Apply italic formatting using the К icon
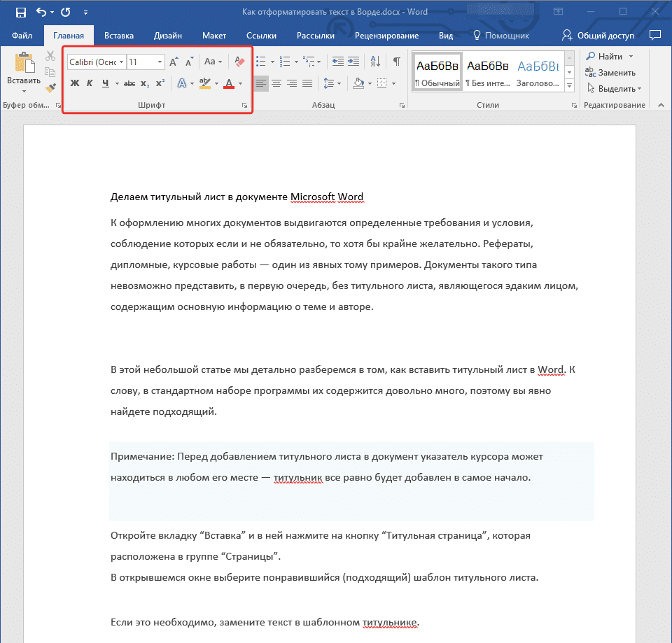Screen dimensions: 672x643 [88, 83]
